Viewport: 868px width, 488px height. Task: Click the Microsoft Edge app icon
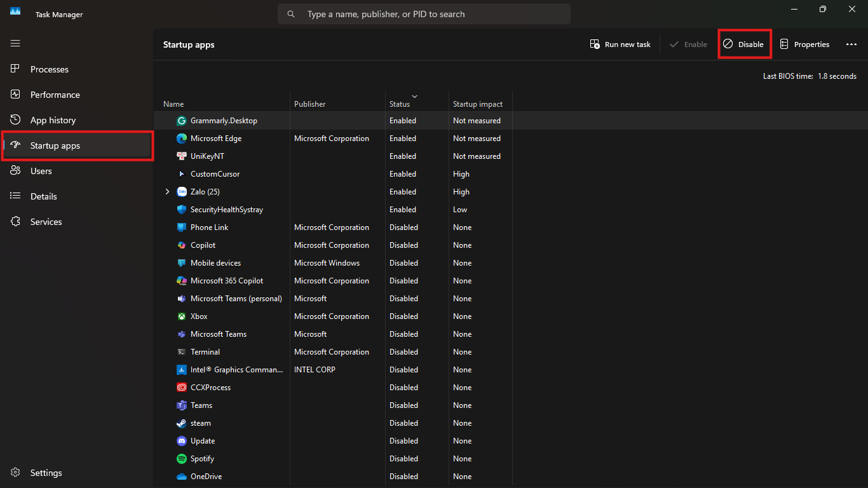pos(181,139)
